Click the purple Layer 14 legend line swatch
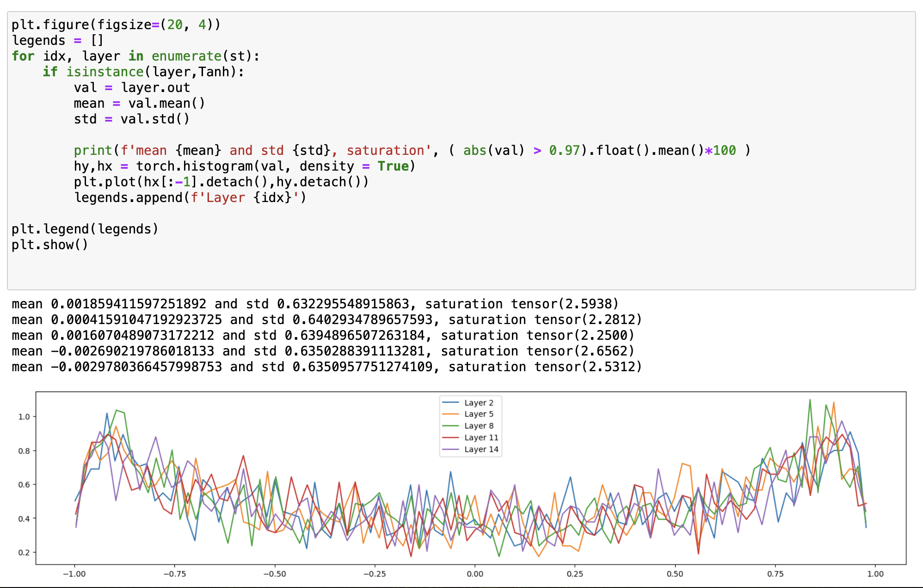 point(450,449)
